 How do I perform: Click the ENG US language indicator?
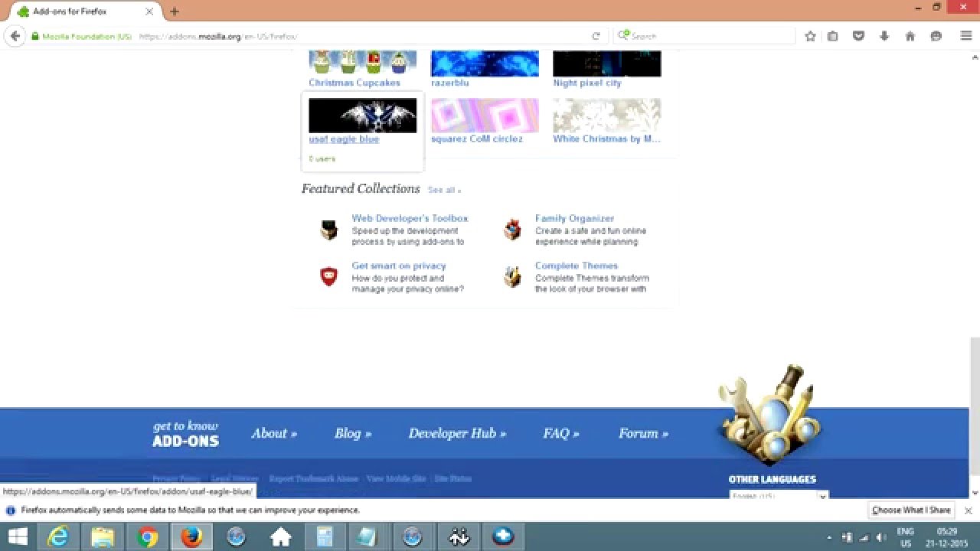tap(905, 537)
